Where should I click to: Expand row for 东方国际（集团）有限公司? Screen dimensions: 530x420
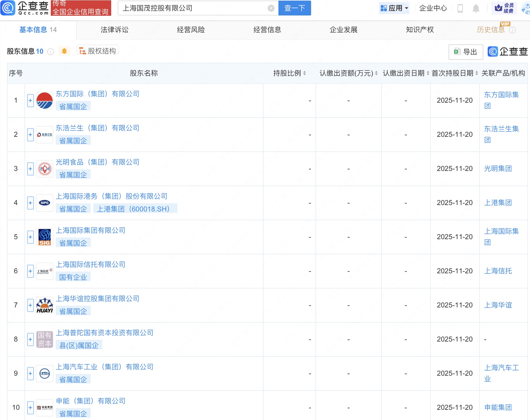coord(30,101)
